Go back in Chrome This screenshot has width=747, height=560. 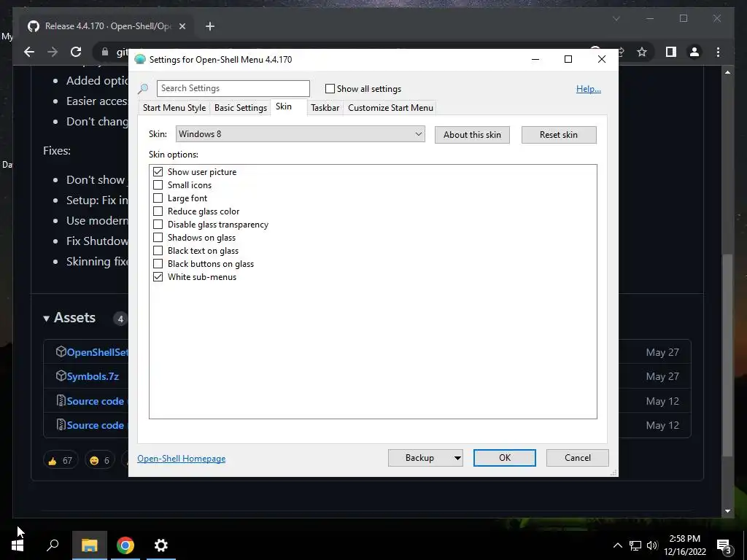pyautogui.click(x=29, y=52)
